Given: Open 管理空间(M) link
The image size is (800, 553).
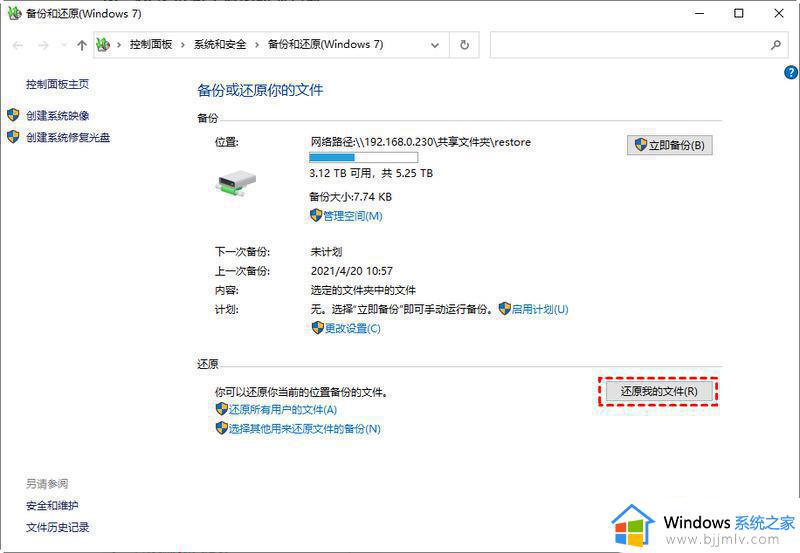Looking at the screenshot, I should 353,216.
